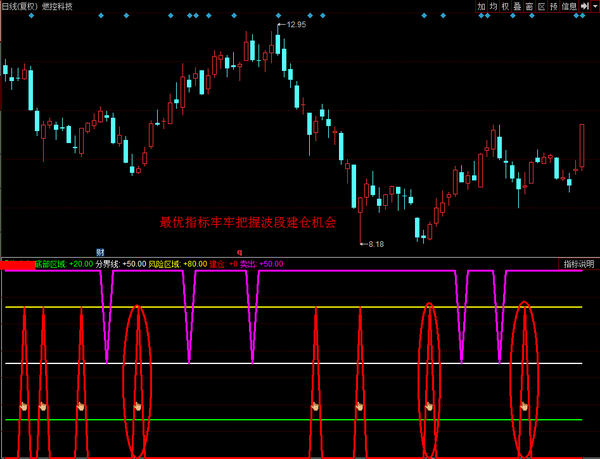Image resolution: width=600 pixels, height=459 pixels.
Task: Toggle the 权 (rights adjustment) button
Action: point(505,6)
